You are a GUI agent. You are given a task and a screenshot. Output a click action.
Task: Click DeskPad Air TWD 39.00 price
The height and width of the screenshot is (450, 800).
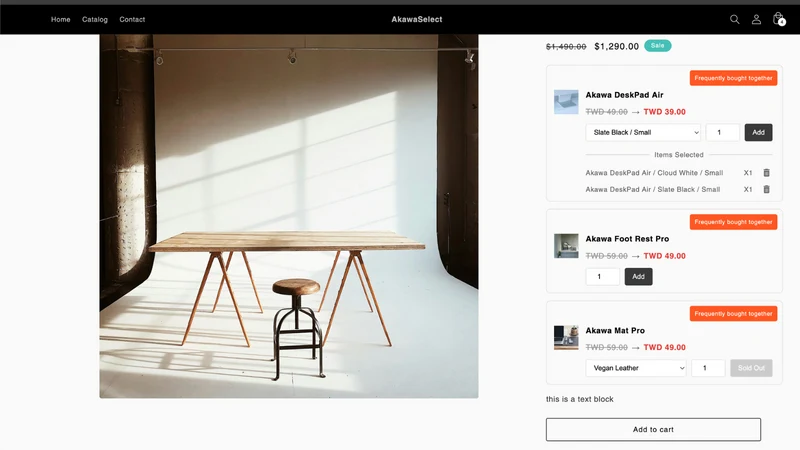point(664,112)
